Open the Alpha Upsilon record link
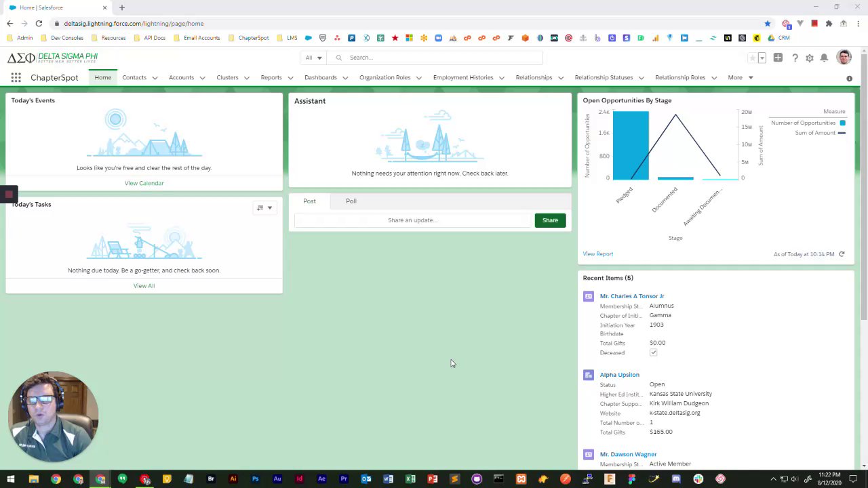868x488 pixels. pos(620,375)
